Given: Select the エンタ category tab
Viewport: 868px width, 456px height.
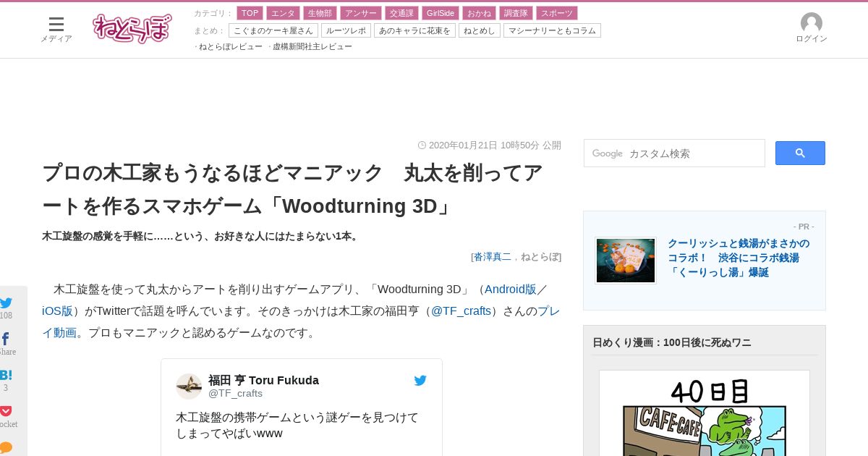Looking at the screenshot, I should 283,13.
